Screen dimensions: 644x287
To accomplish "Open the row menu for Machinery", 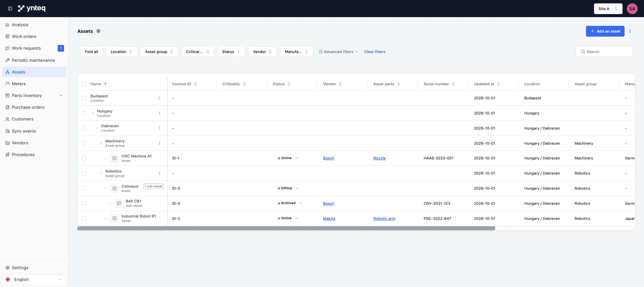I will (x=159, y=143).
